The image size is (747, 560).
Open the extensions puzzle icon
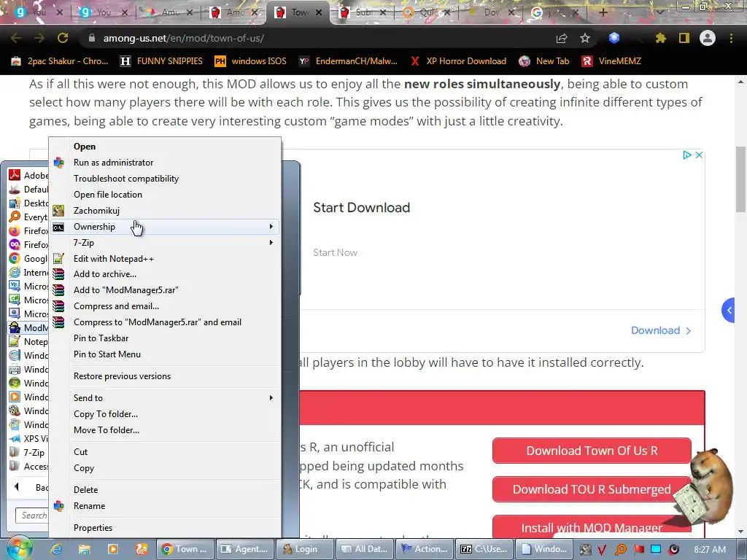click(x=660, y=38)
